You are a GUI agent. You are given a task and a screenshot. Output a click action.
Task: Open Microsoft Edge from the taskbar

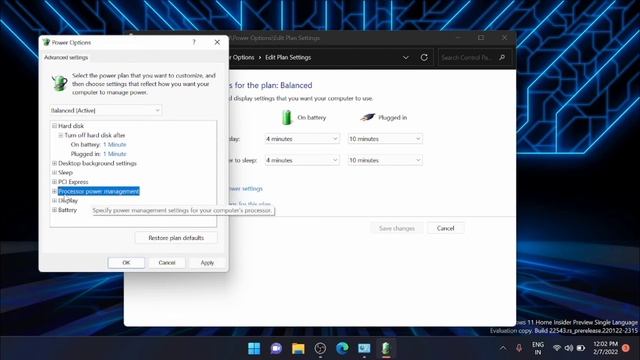click(342, 348)
